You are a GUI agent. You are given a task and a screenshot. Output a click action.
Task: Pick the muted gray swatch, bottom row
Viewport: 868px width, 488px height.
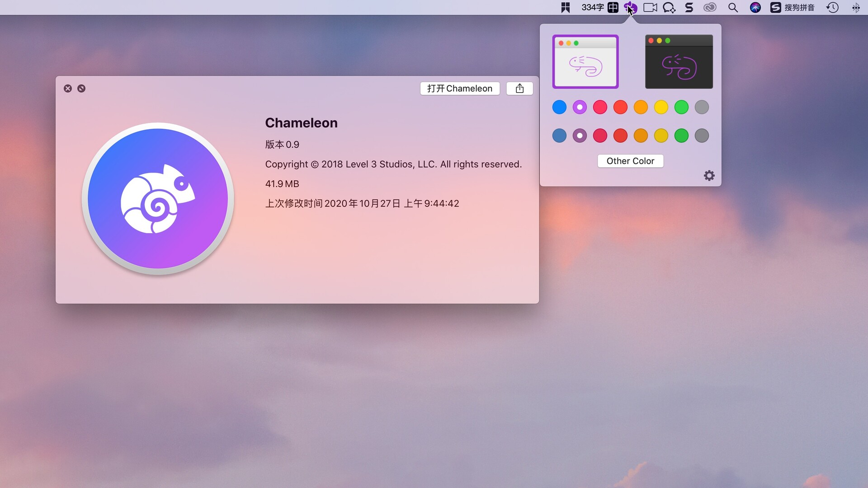point(702,136)
